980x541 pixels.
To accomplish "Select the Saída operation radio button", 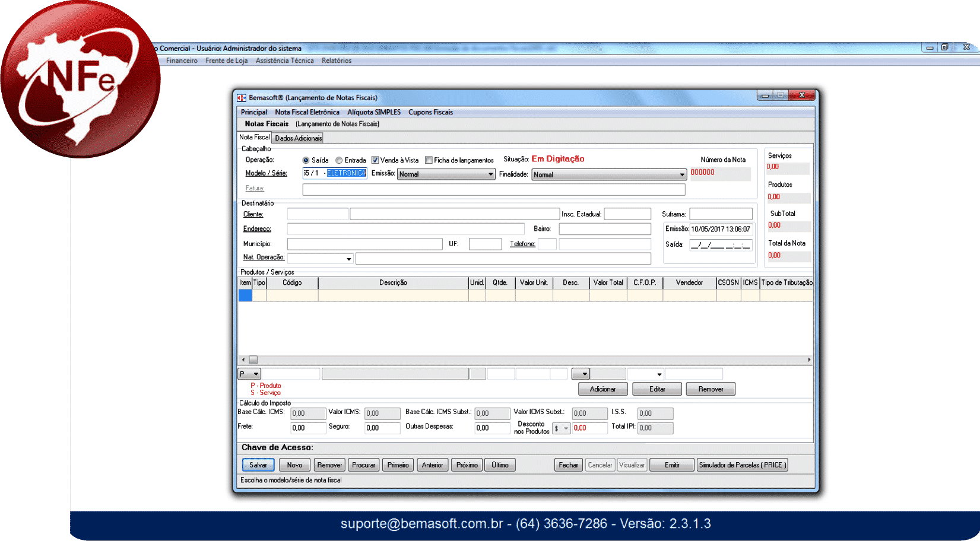I will tap(306, 160).
